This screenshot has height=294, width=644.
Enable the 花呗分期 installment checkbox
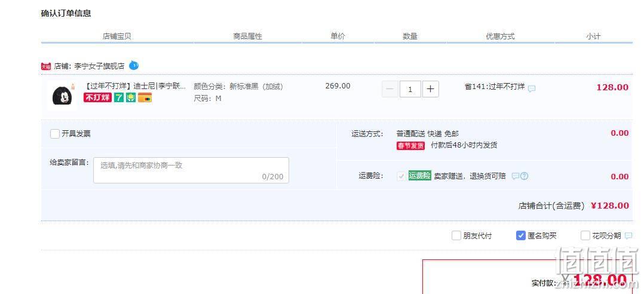click(585, 235)
